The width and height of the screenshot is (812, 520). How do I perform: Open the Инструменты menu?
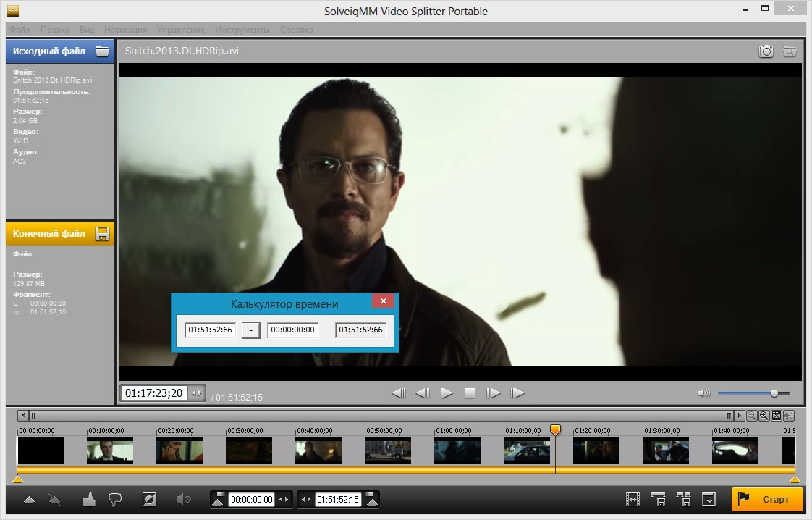(242, 30)
